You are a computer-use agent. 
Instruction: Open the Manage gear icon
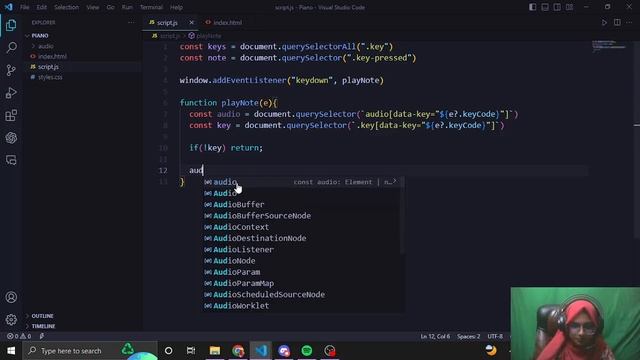(11, 319)
